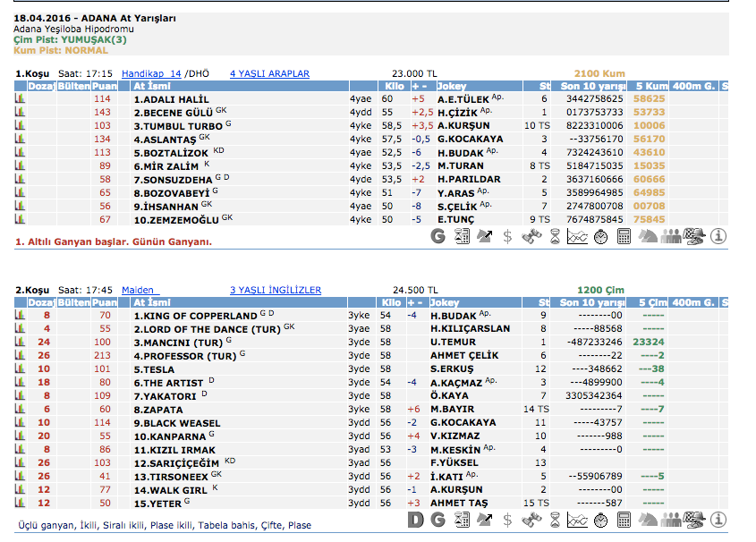Click the Puan column header in race 1
Viewport: 756px width, 542px height.
pos(105,86)
